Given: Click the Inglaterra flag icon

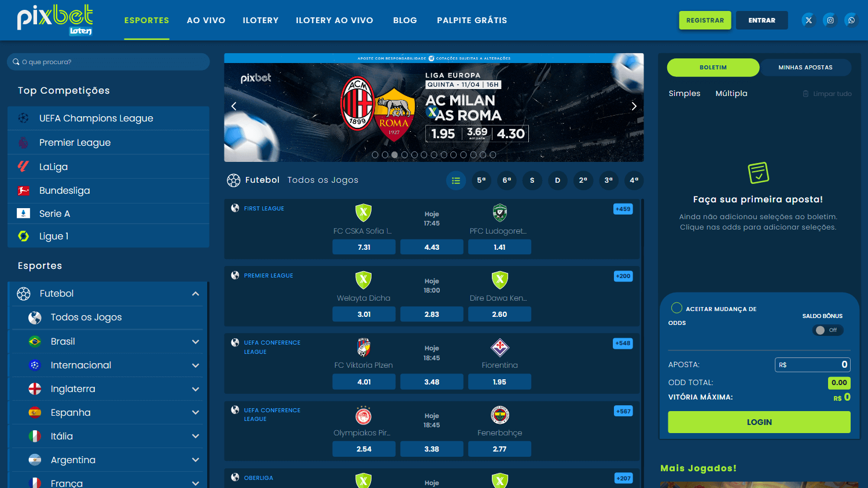Looking at the screenshot, I should 35,389.
